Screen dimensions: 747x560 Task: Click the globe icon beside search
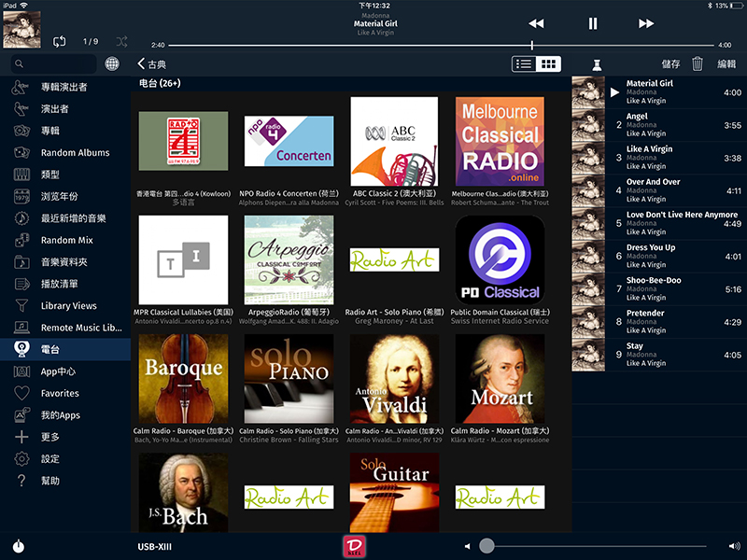click(112, 64)
